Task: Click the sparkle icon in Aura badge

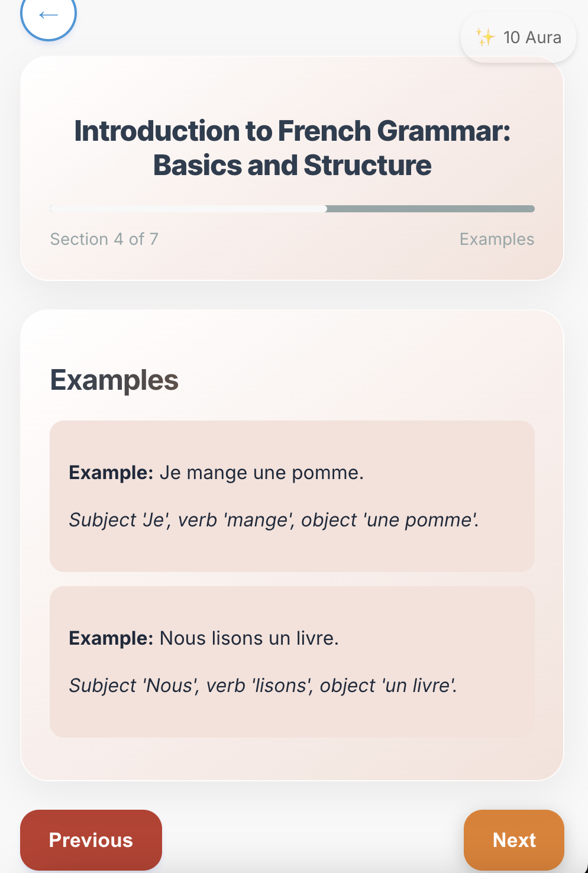Action: (x=485, y=37)
